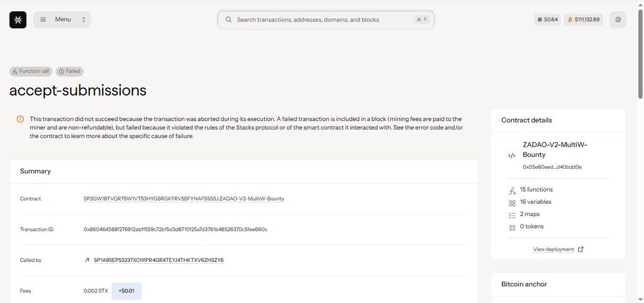Click the 16 variables text

pos(536,202)
